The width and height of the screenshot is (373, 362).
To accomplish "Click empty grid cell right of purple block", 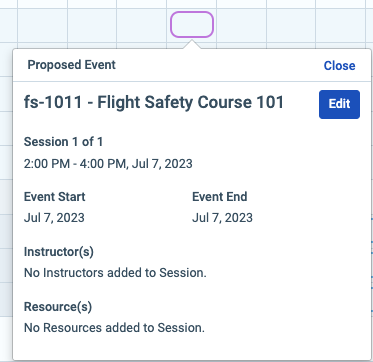I will [241, 25].
